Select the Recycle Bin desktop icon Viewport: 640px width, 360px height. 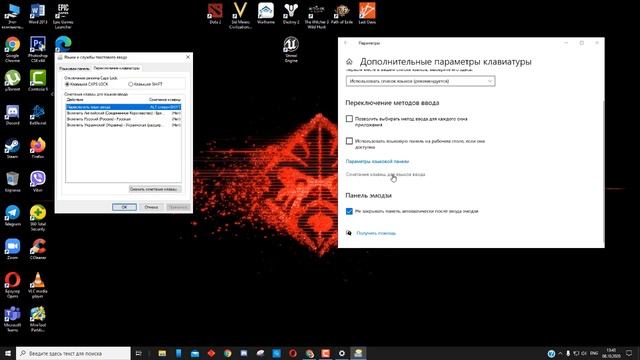pos(12,182)
